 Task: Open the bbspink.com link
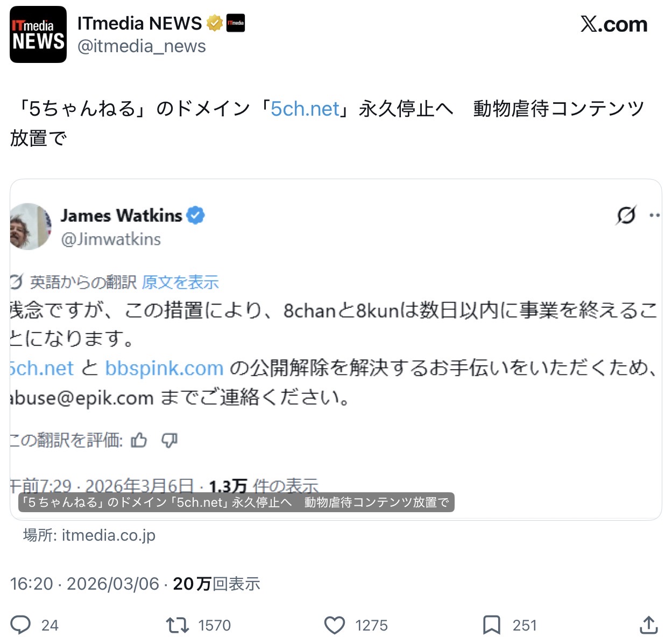pos(164,369)
